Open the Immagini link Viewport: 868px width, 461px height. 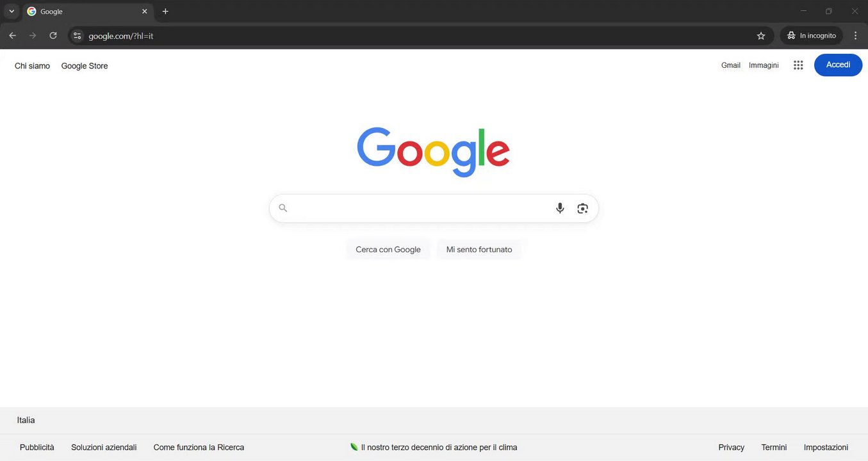click(764, 65)
